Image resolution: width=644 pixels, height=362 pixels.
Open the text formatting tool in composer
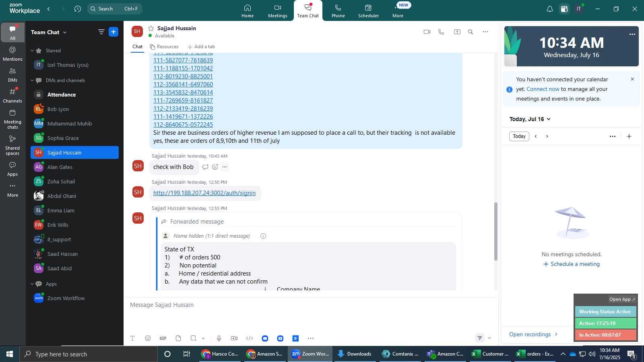(x=132, y=338)
